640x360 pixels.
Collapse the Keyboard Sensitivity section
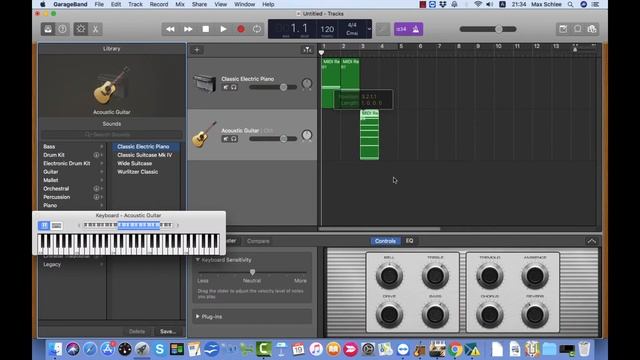click(198, 260)
